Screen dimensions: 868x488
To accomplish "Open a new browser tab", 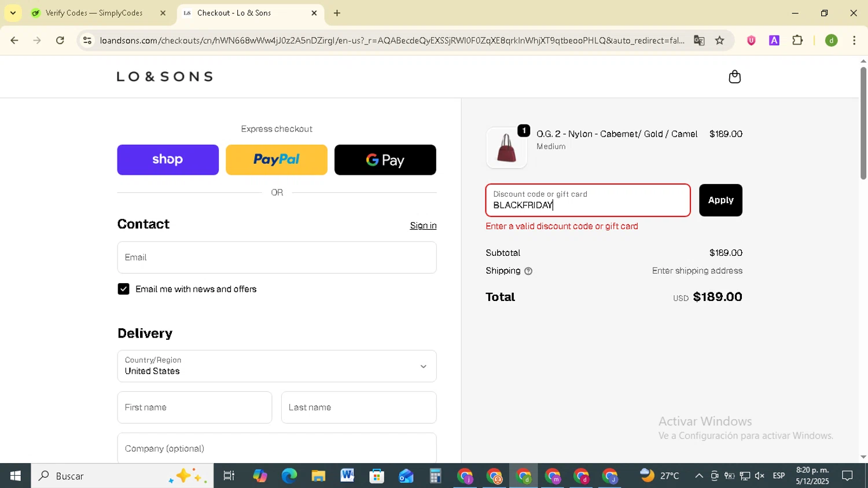I will tap(337, 13).
